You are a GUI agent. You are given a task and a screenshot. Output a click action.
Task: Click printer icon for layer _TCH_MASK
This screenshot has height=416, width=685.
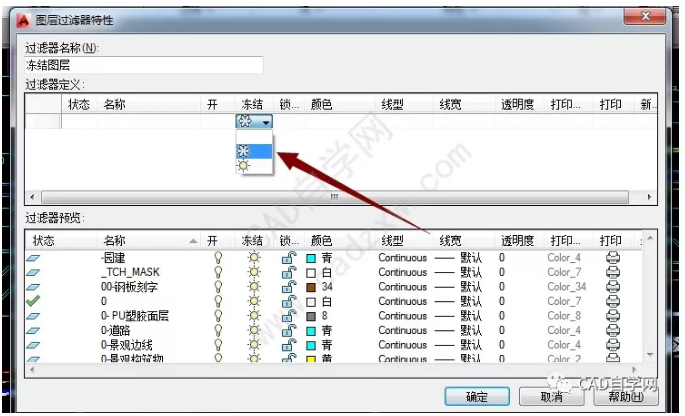click(612, 272)
